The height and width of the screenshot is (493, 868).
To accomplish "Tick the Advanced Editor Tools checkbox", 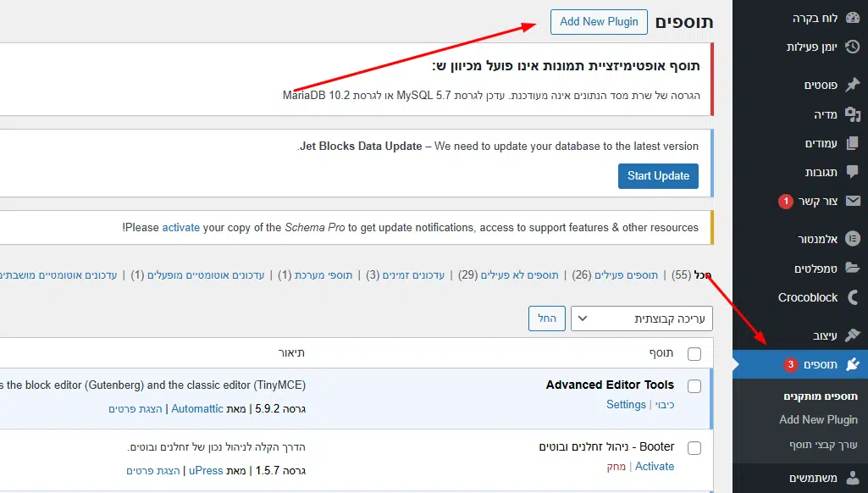I will point(694,386).
